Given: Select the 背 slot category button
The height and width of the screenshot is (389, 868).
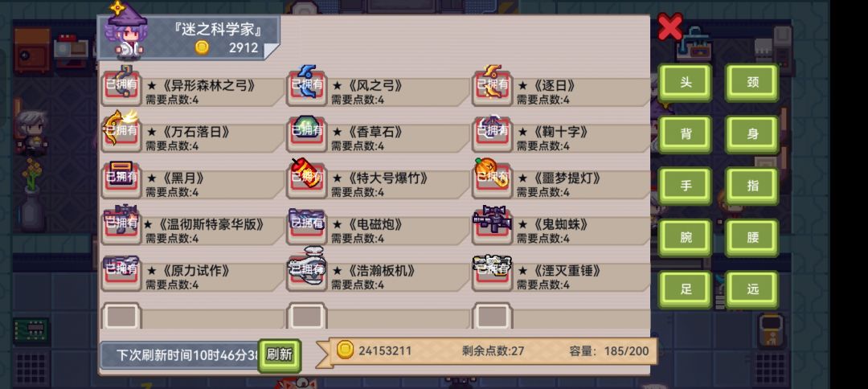Looking at the screenshot, I should pos(686,134).
